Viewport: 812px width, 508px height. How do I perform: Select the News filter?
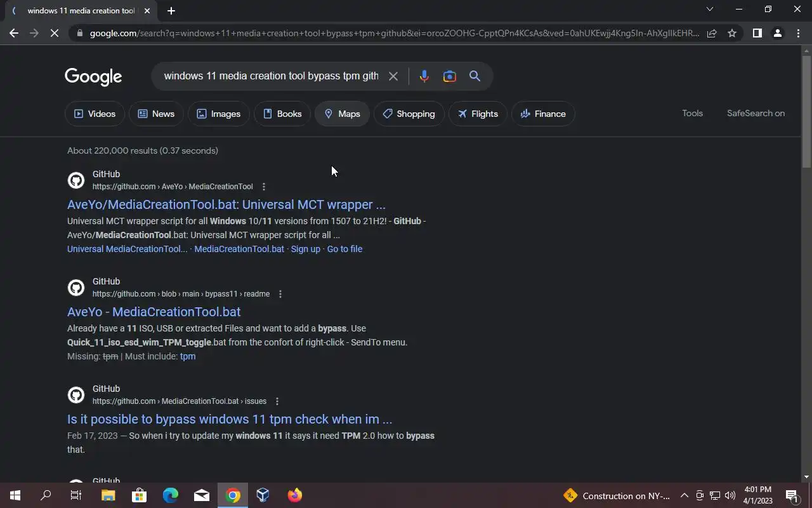pyautogui.click(x=156, y=114)
